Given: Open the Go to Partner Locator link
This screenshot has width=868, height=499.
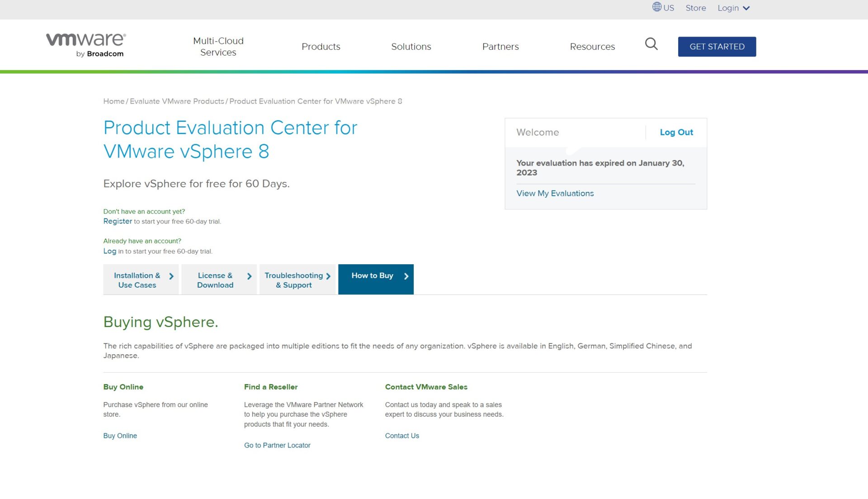Looking at the screenshot, I should (x=277, y=445).
